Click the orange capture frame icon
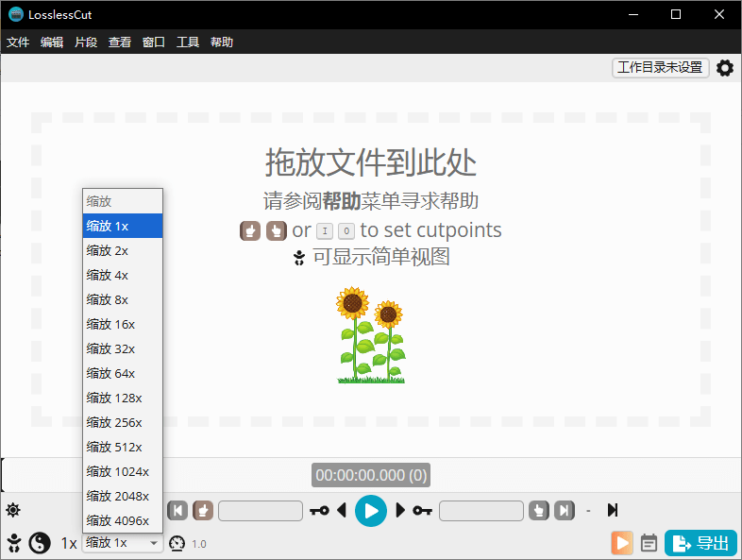Image resolution: width=742 pixels, height=560 pixels. (621, 543)
